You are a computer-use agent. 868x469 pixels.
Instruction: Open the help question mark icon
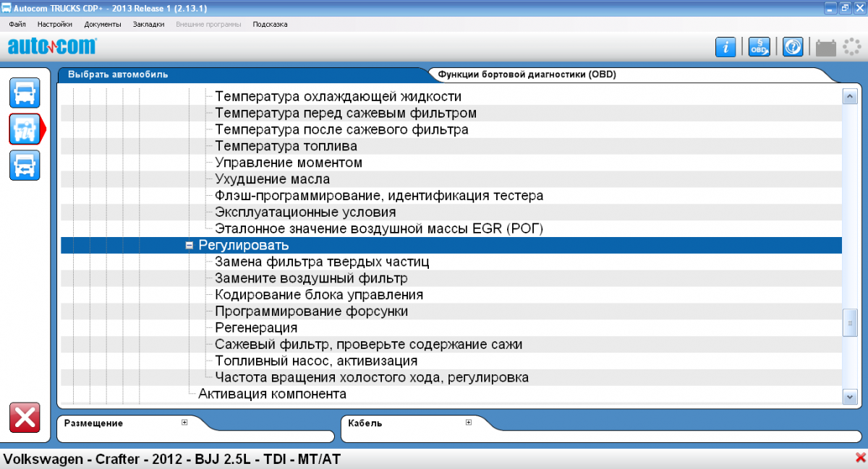[x=793, y=47]
